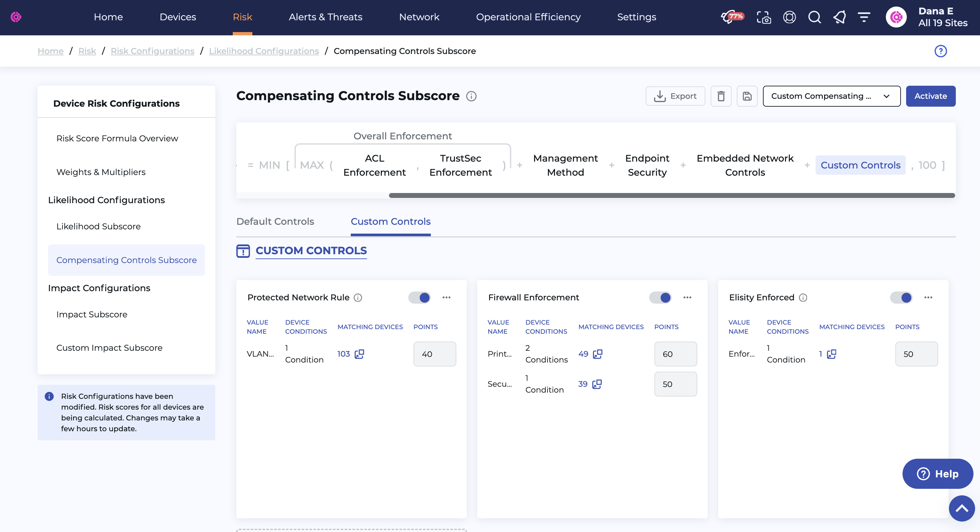
Task: Open the Settings menu
Action: pyautogui.click(x=636, y=17)
